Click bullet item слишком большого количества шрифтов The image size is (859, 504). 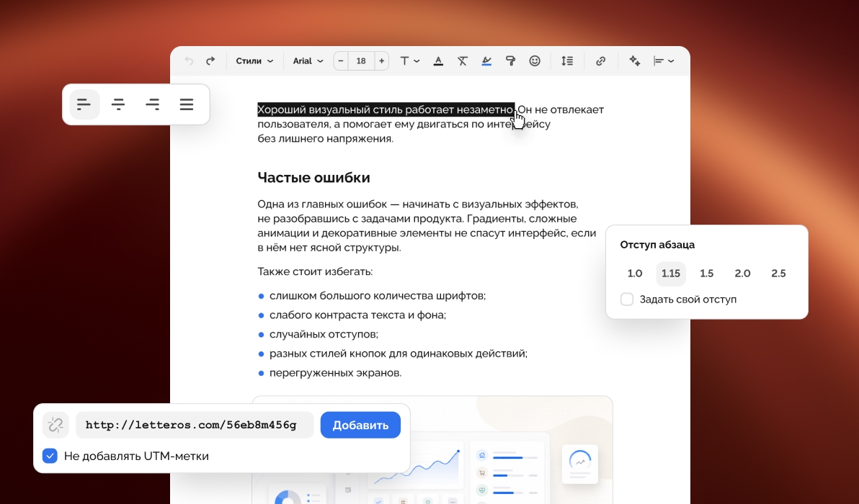(378, 296)
